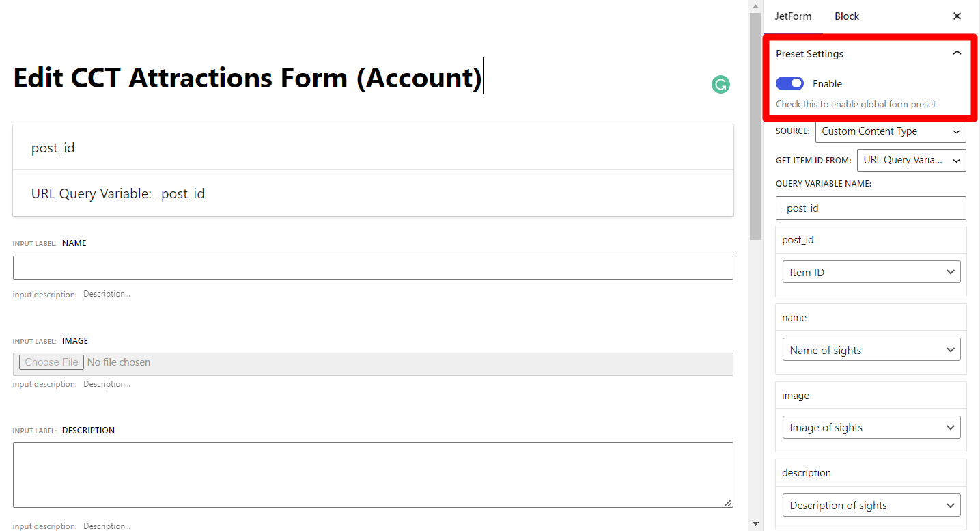Image resolution: width=980 pixels, height=531 pixels.
Task: Collapse the Preset Settings section
Action: (x=957, y=53)
